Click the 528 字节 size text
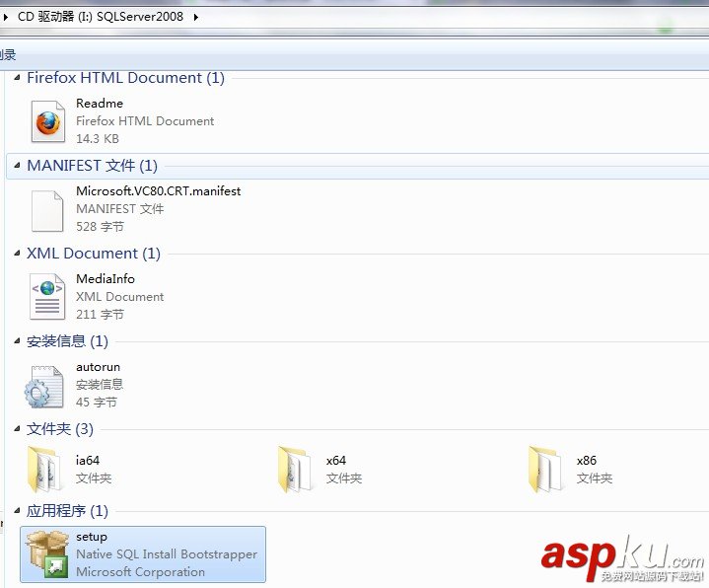Image resolution: width=709 pixels, height=588 pixels. click(100, 226)
